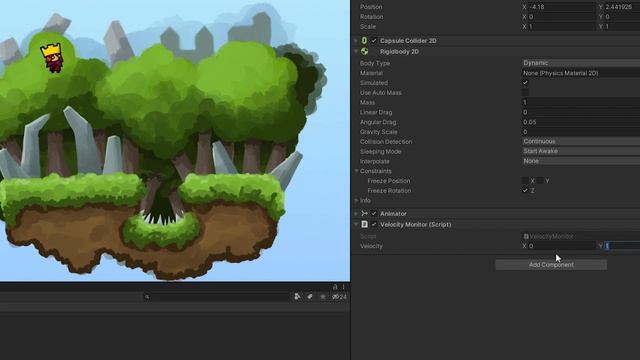640x360 pixels.
Task: Click the Velocity Monitor (Script) header title
Action: [416, 224]
